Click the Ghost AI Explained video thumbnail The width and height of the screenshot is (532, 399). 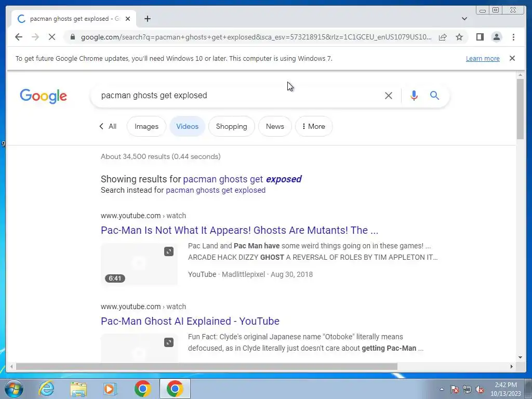(139, 348)
